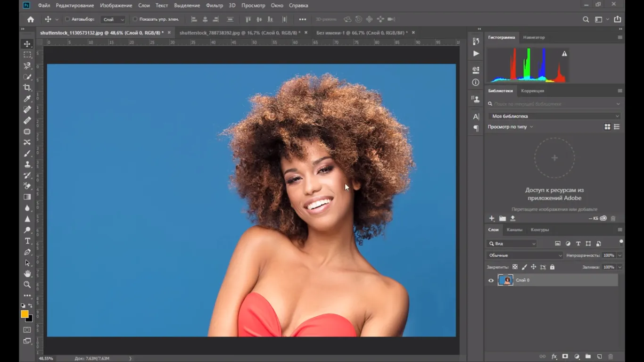The width and height of the screenshot is (644, 362).
Task: Switch libraries to grid view
Action: [607, 127]
